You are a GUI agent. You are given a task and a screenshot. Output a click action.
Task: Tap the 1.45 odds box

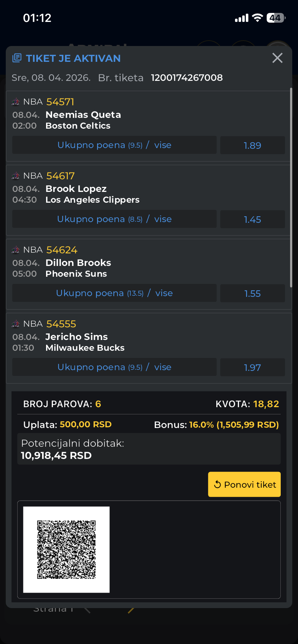252,219
